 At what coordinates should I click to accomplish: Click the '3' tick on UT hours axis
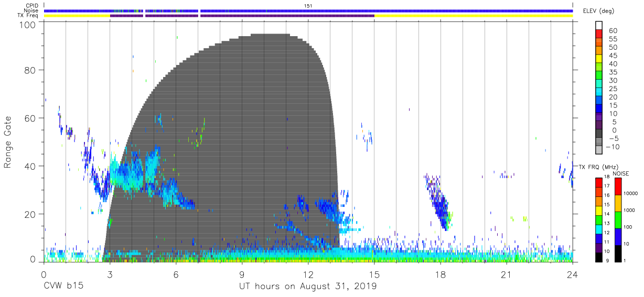pyautogui.click(x=110, y=274)
